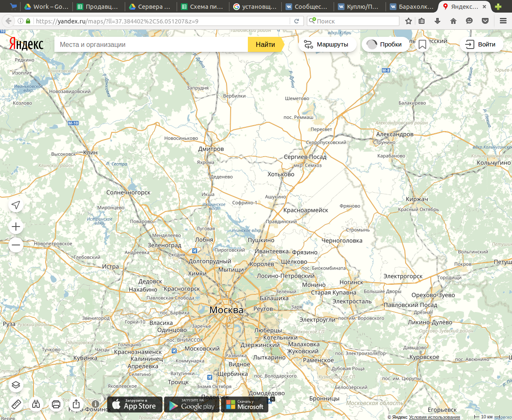Toggle the Пробки traffic layer

[x=385, y=44]
